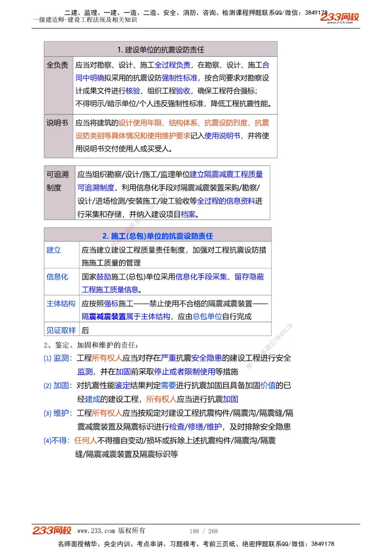Click the 主体结构 row label

coord(60,304)
